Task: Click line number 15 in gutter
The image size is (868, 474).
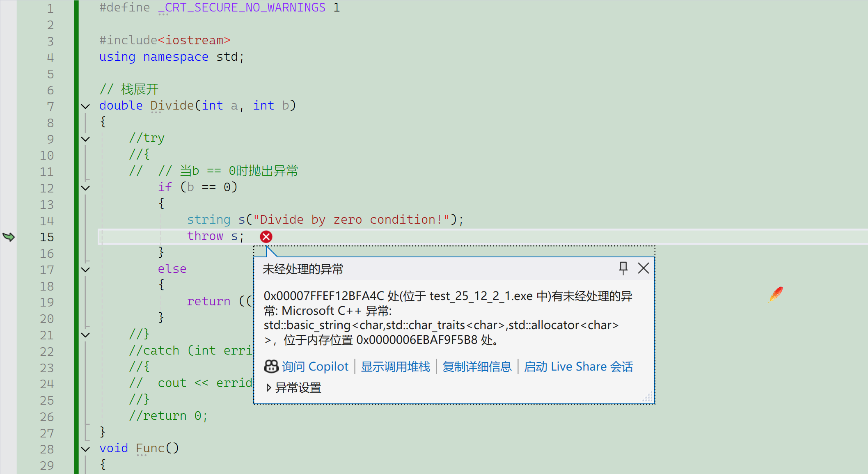Action: pos(47,237)
